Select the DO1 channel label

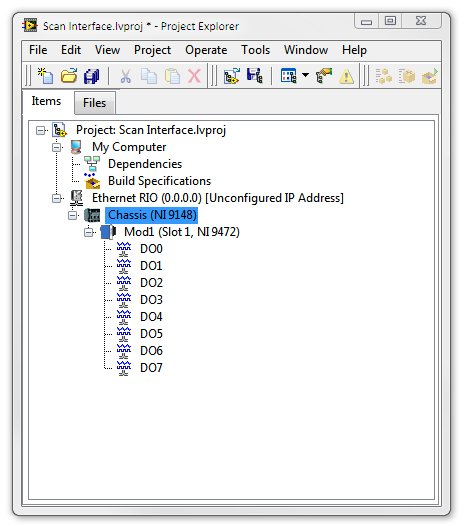(x=151, y=266)
